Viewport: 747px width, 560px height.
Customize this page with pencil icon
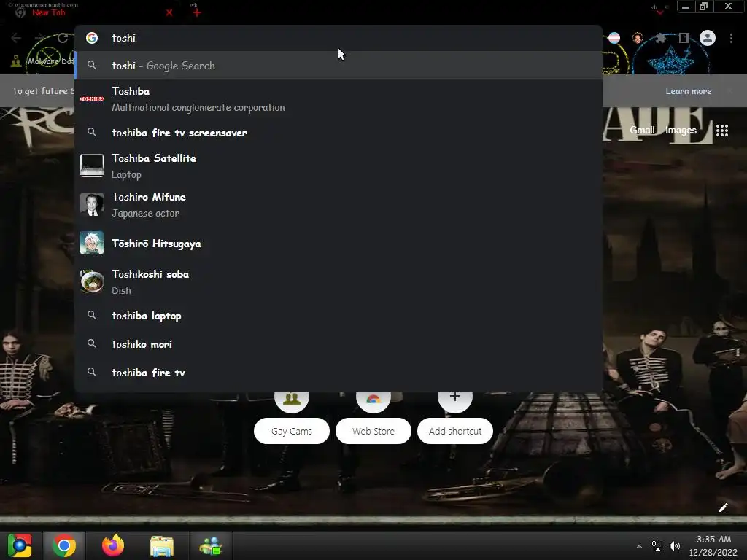723,507
